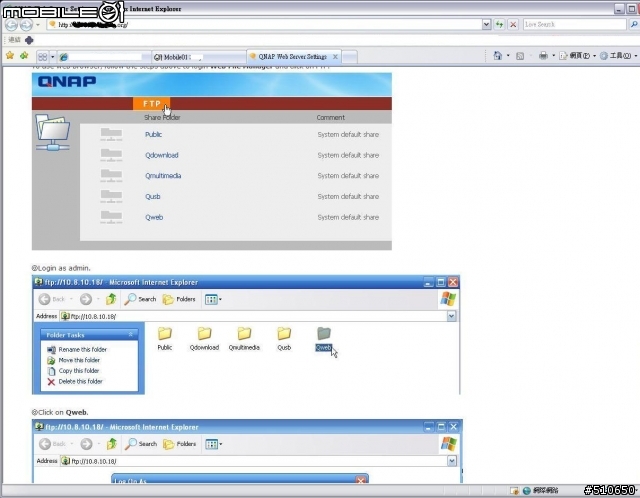The height and width of the screenshot is (498, 640).
Task: Expand the Home button dropdown arrow
Action: [x=508, y=56]
